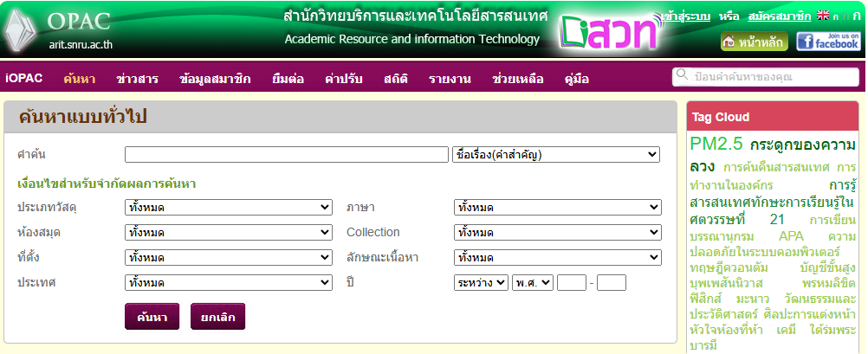Open the ประเภทวัสดุ dropdown
The image size is (868, 354).
pyautogui.click(x=228, y=208)
